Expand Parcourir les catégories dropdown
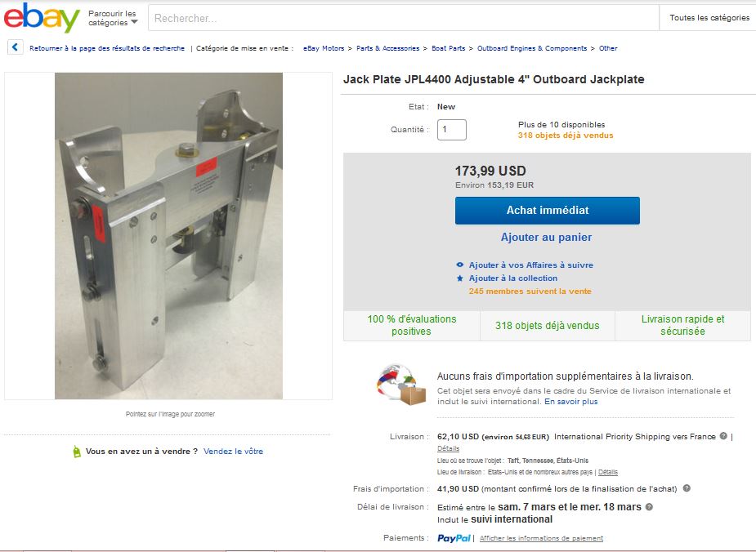Viewport: 756px width, 552px height. (113, 18)
